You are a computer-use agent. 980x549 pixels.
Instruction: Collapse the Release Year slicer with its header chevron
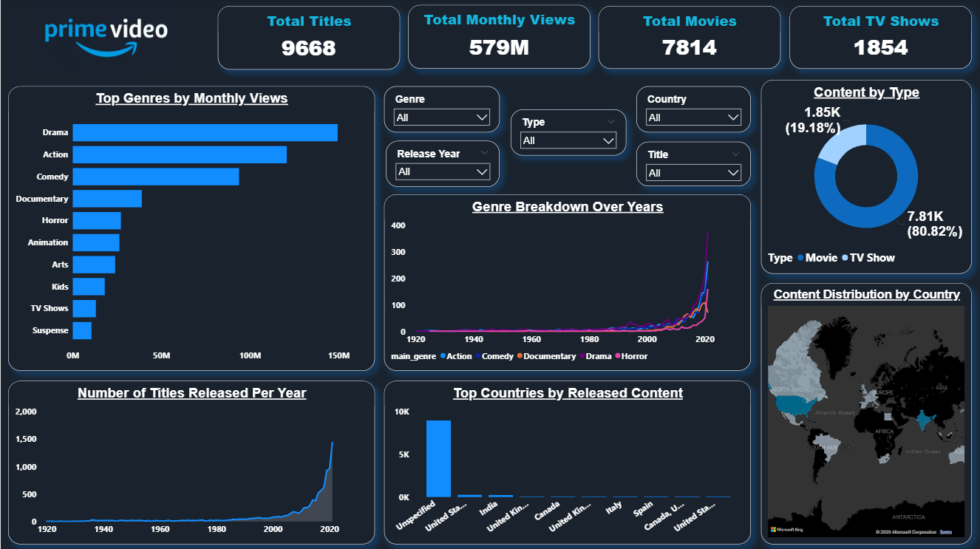[x=484, y=153]
